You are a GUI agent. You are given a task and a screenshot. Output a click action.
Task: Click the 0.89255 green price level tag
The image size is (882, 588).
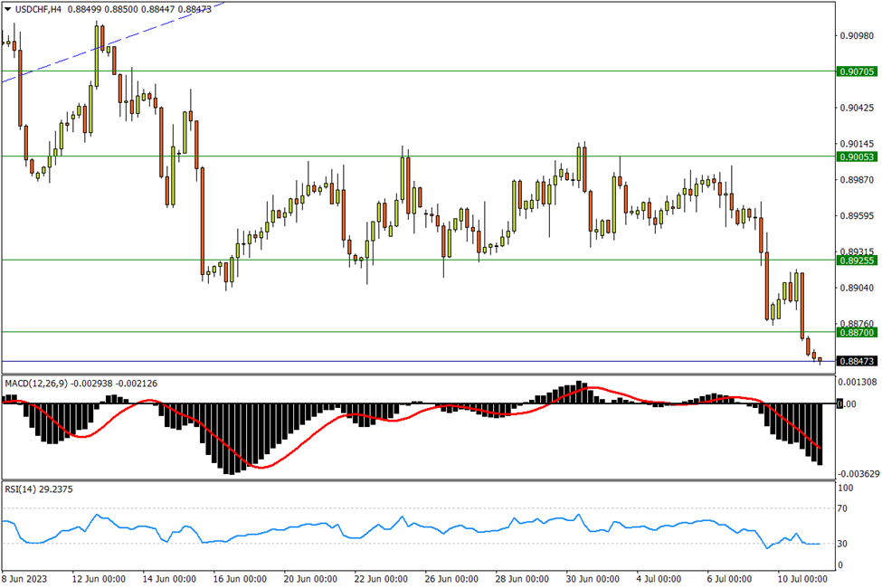coord(856,261)
